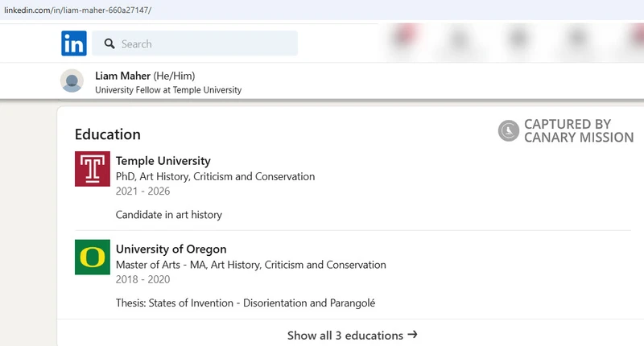Select the 2018 - 2020 date range

pyautogui.click(x=143, y=279)
